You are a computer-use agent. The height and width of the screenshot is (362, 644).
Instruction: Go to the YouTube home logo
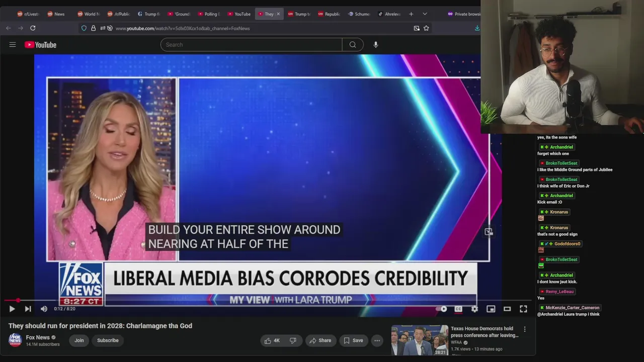pyautogui.click(x=40, y=45)
